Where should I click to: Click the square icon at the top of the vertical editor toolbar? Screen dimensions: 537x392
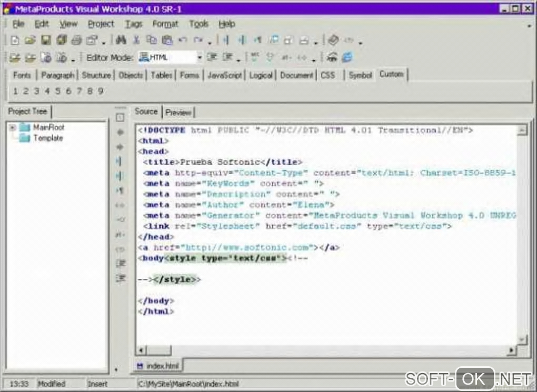[x=120, y=118]
